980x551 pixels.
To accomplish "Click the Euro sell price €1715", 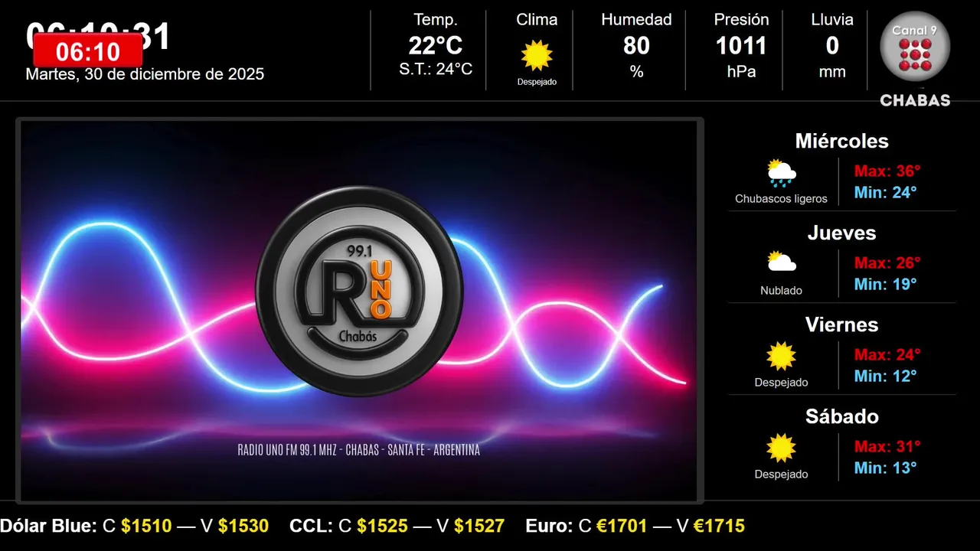I will (719, 526).
